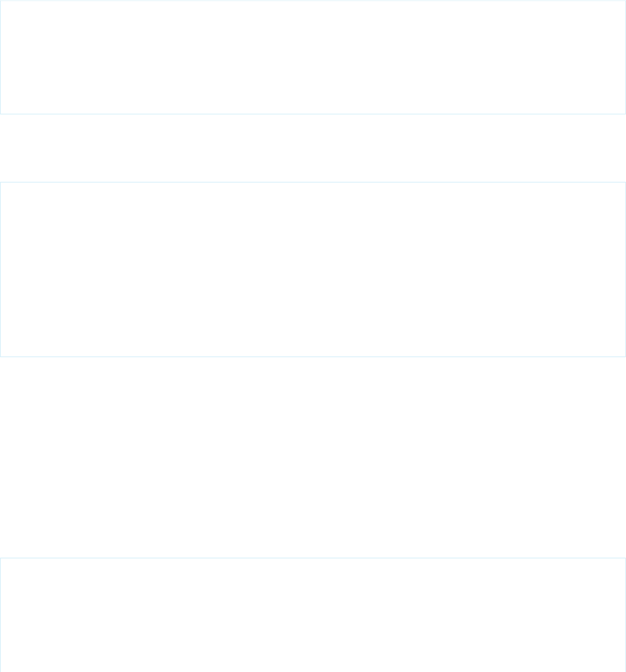The width and height of the screenshot is (626, 672).
Task: Focus the center of the first empty panel
Action: pyautogui.click(x=313, y=57)
